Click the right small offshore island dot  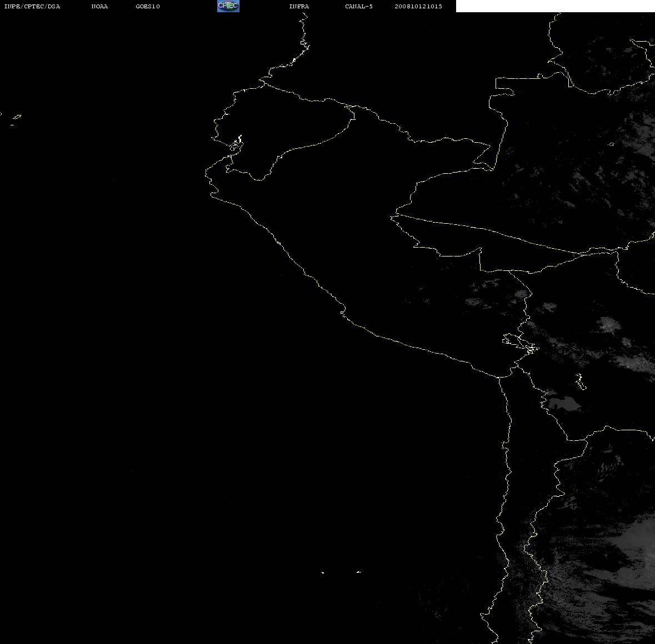359,572
